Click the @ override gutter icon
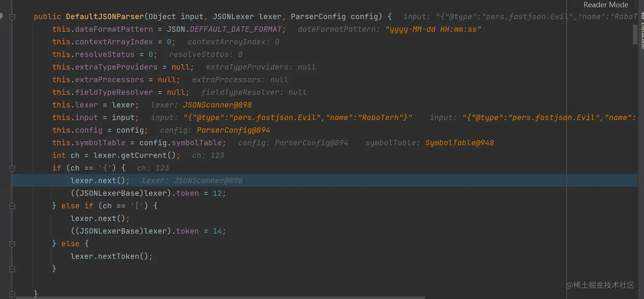 [1, 17]
